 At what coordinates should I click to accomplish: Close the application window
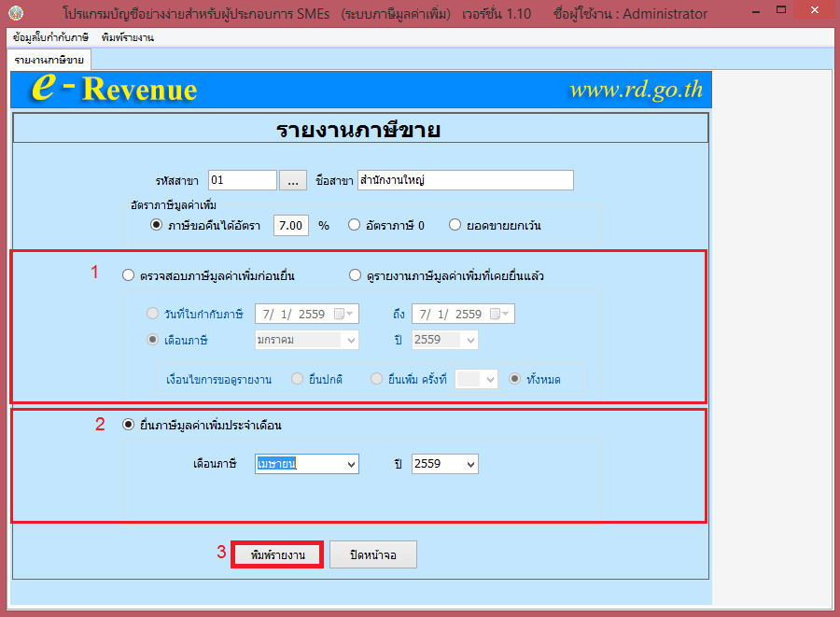tap(814, 10)
